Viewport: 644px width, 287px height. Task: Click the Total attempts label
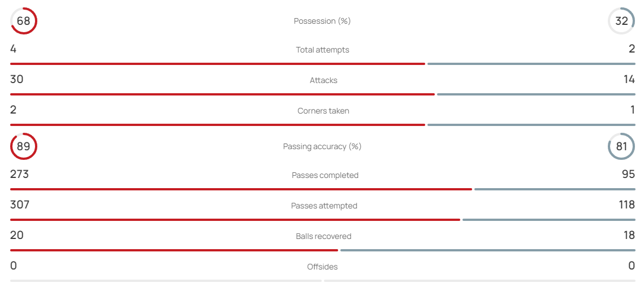click(x=322, y=50)
